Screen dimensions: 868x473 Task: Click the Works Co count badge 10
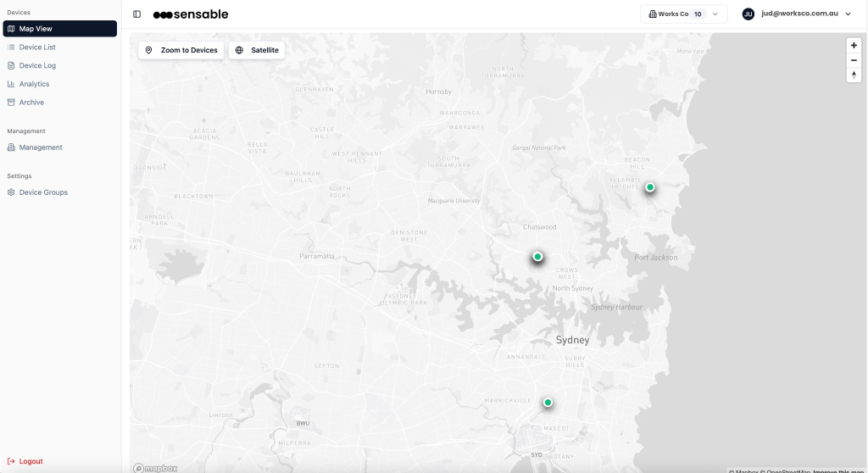698,14
